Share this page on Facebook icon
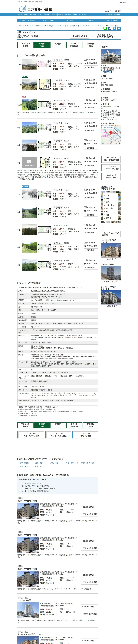Image resolution: width=138 pixels, height=644 pixels. [x=110, y=28]
